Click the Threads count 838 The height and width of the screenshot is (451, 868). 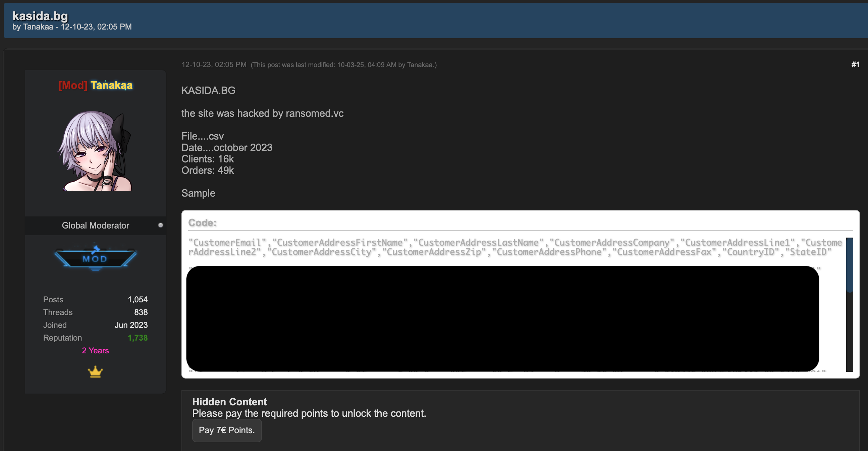(x=141, y=312)
